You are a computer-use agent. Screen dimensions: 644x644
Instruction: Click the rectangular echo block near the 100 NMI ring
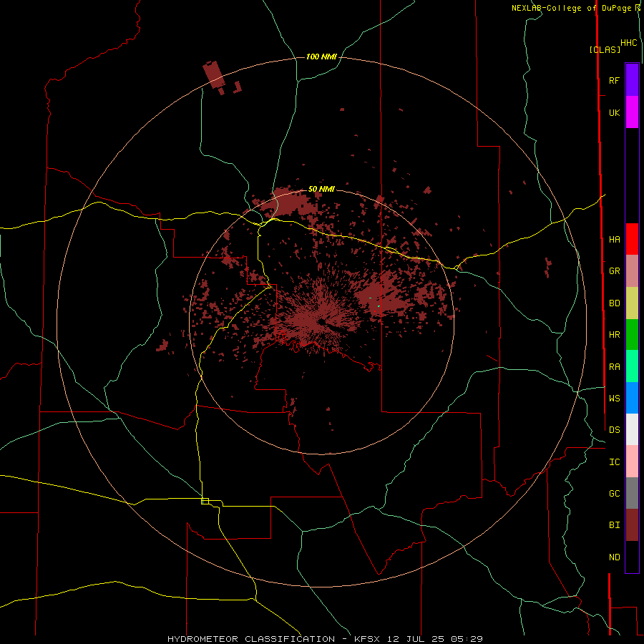(x=214, y=74)
